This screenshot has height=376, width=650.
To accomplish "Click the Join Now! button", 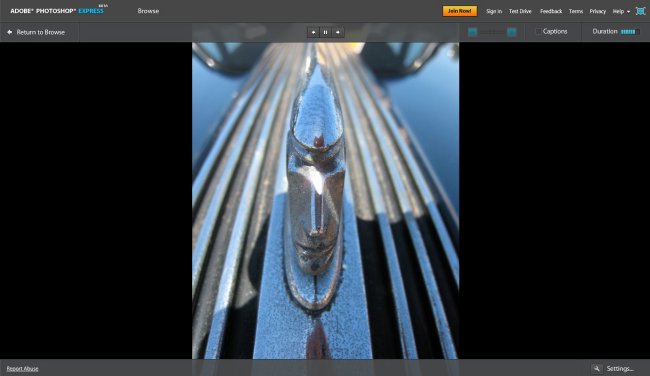I will click(x=460, y=11).
